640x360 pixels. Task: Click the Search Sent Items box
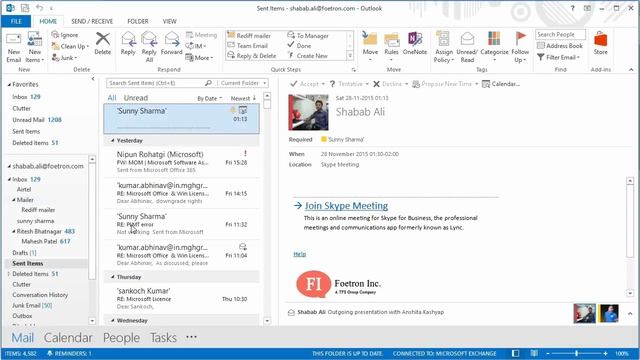point(160,83)
